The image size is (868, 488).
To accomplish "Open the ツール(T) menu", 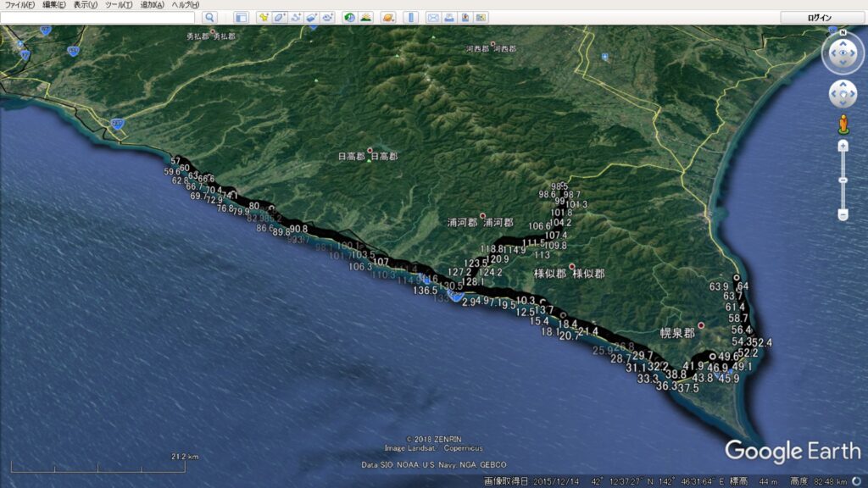I will point(120,5).
